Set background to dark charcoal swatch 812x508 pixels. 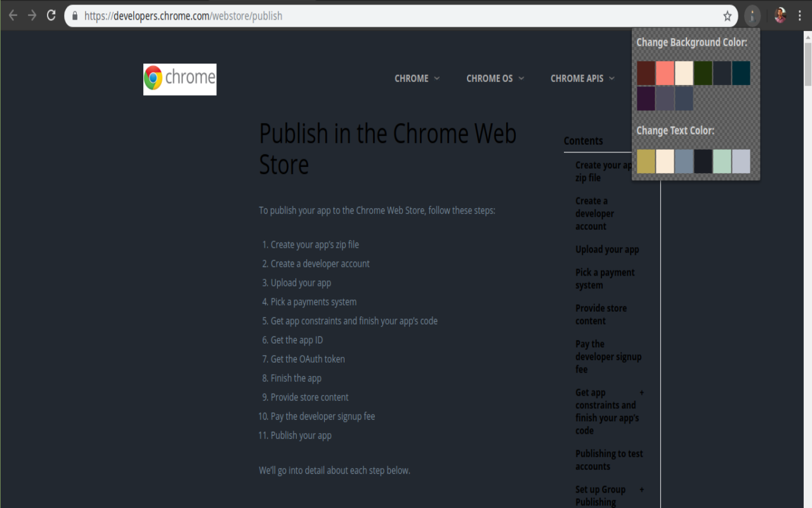point(723,73)
